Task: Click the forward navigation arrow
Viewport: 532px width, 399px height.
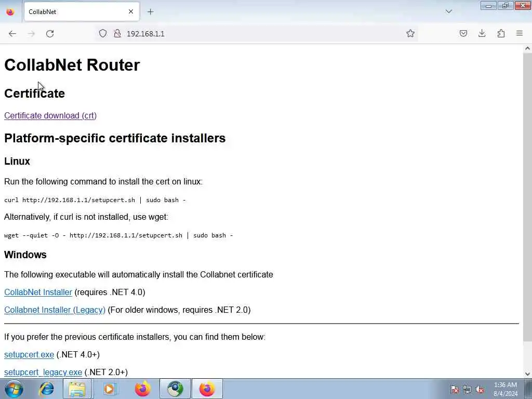Action: click(31, 34)
